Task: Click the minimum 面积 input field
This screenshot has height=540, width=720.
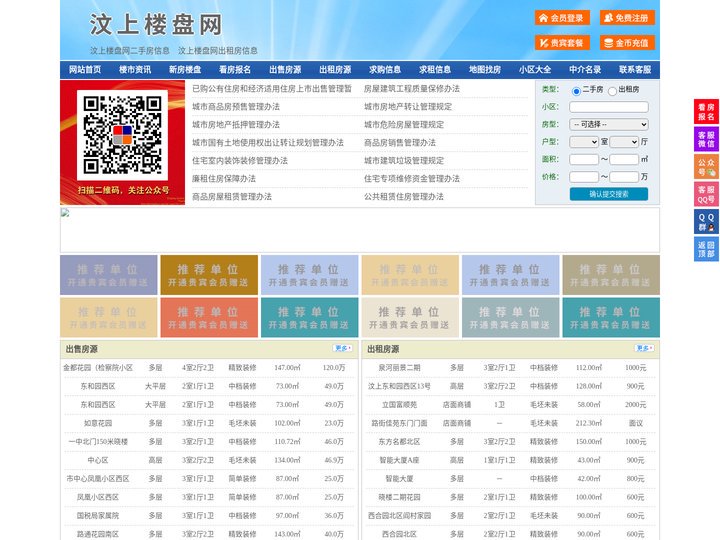Action: [x=584, y=159]
